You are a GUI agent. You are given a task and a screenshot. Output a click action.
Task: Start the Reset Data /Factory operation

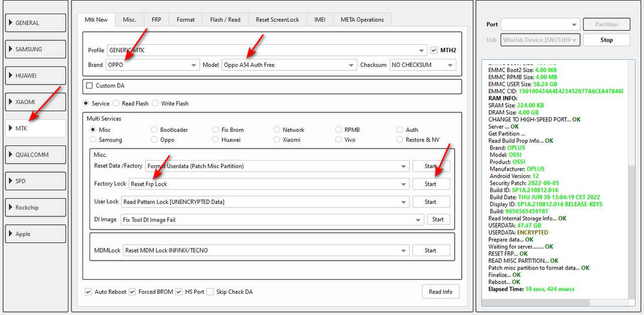pos(431,166)
